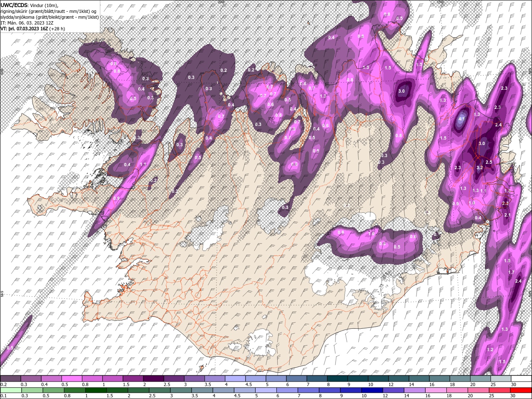Click the 'IT: Mán. 06. 03. 2023 12Z' line
Image resolution: width=532 pixels, height=399 pixels.
tap(27, 23)
